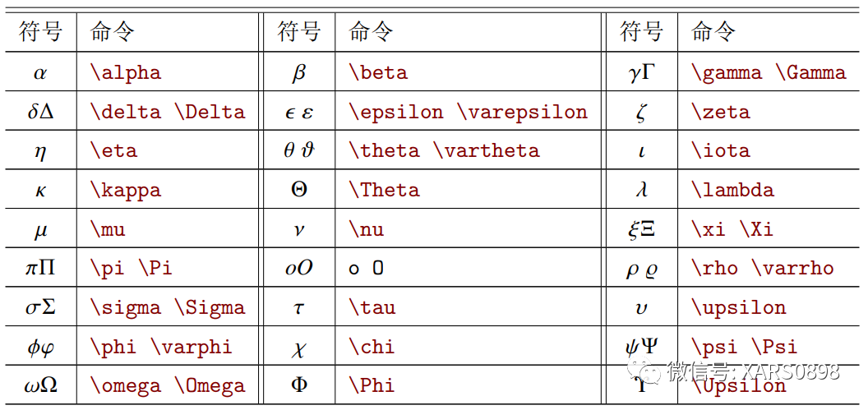The width and height of the screenshot is (868, 410).
Task: Click the \theta \vartheta command text
Action: point(445,151)
